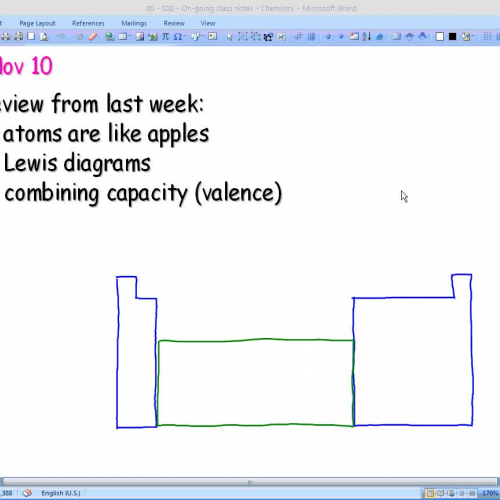The height and width of the screenshot is (500, 500).
Task: Click the grayed redo icon
Action: pyautogui.click(x=80, y=37)
